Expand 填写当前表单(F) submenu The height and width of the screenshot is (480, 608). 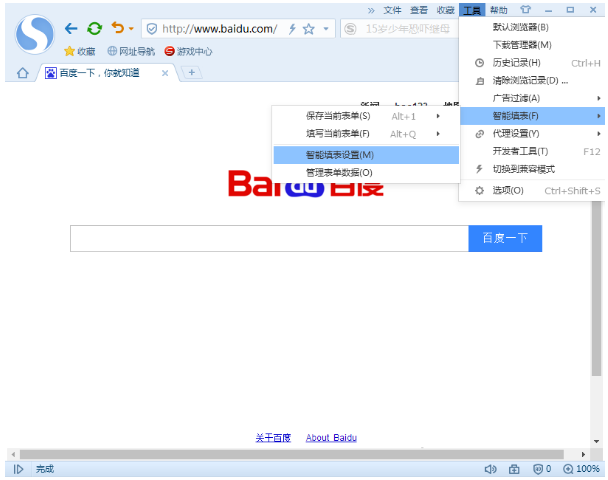[x=366, y=134]
